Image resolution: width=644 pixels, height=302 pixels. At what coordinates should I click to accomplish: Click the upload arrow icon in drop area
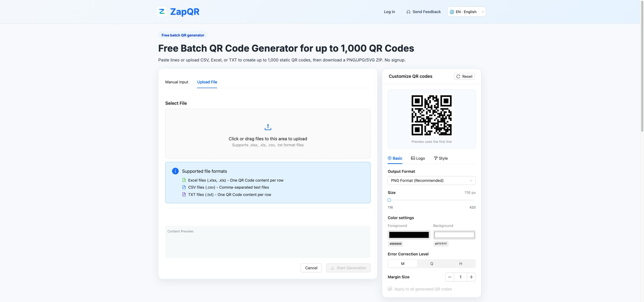click(x=268, y=127)
